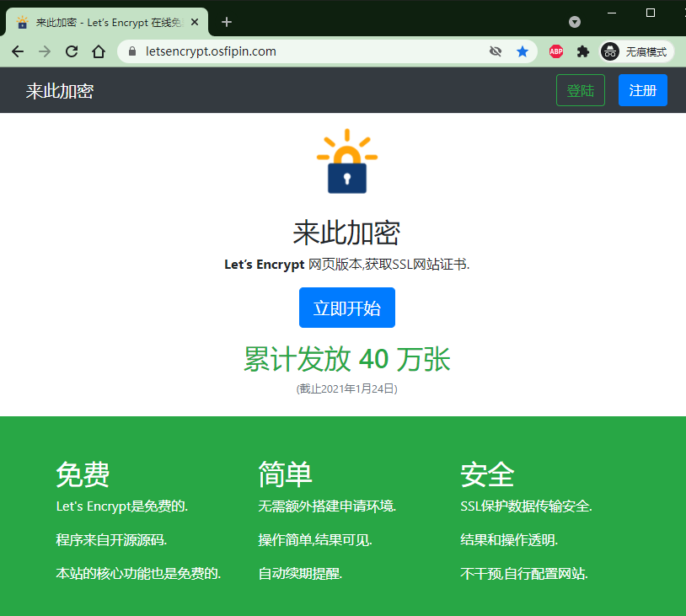Open the ABP ad blocker extension
686x616 pixels.
click(556, 51)
